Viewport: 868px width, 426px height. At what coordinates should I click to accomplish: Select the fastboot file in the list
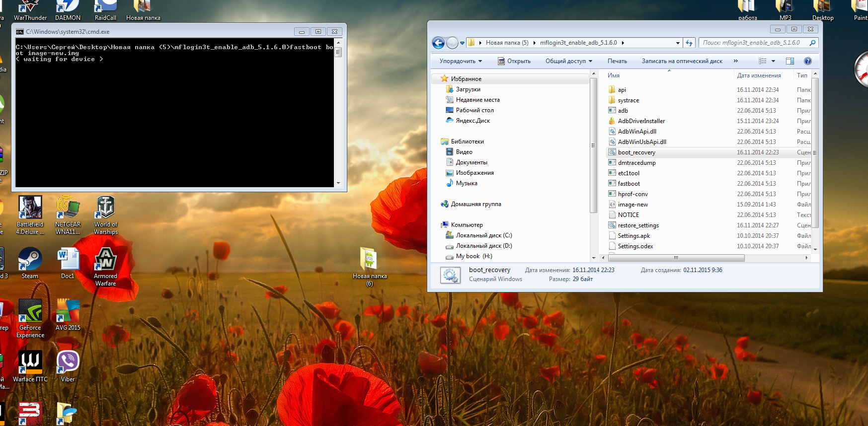[x=629, y=184]
